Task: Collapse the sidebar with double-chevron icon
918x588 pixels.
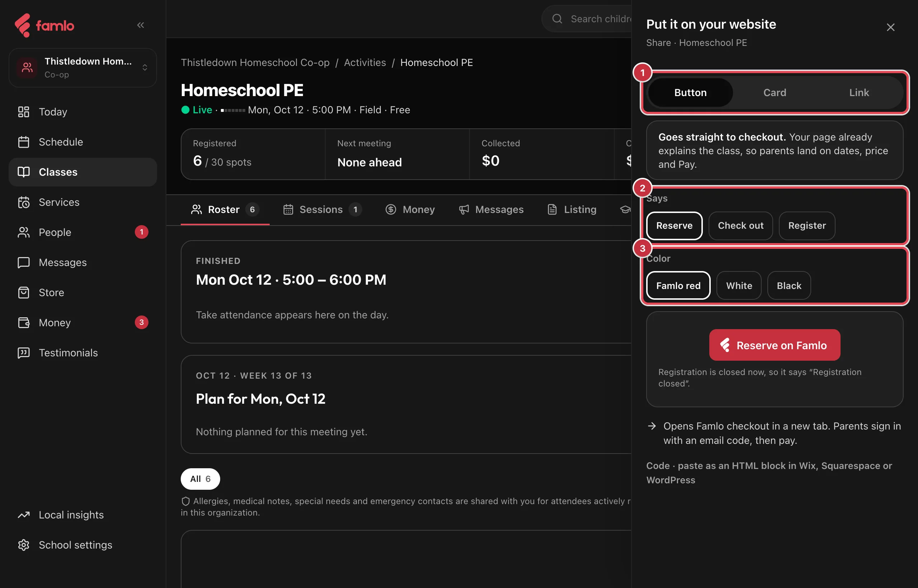Action: pyautogui.click(x=141, y=25)
